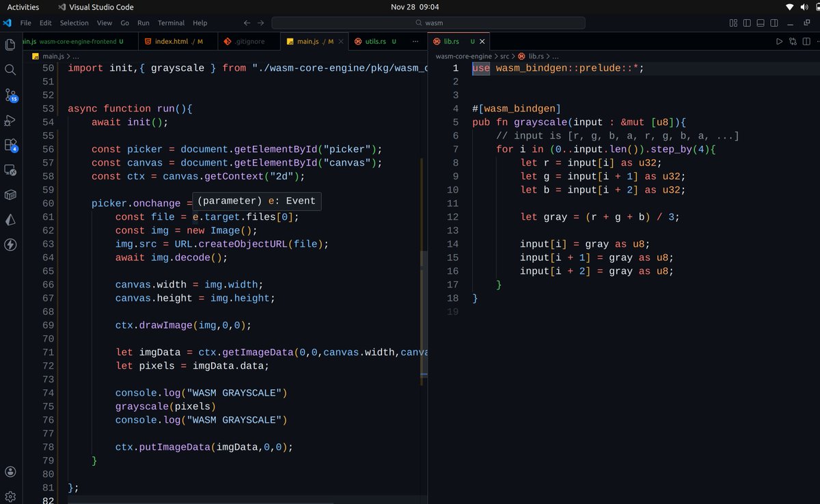Open the Terminal menu
This screenshot has height=504, width=820.
(172, 23)
